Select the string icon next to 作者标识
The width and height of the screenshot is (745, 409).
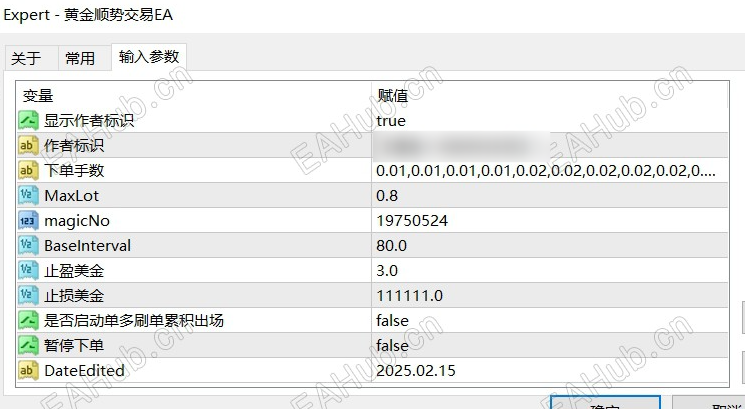(x=28, y=146)
